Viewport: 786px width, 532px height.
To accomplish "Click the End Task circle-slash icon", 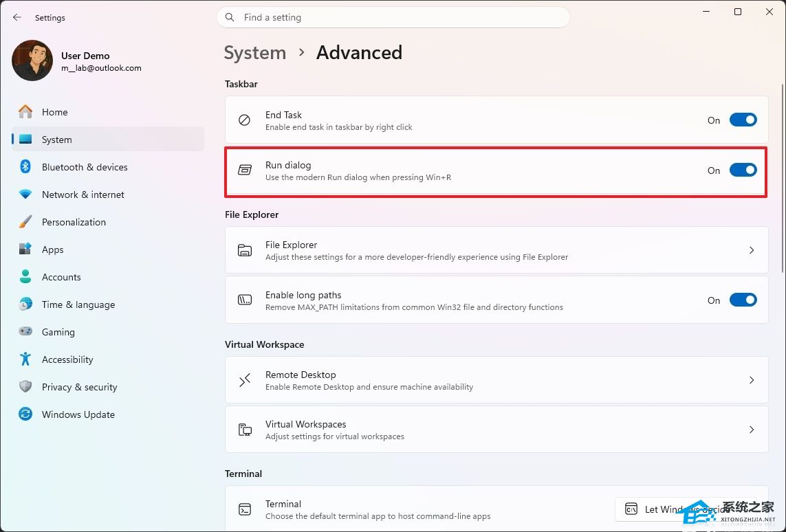I will click(245, 120).
